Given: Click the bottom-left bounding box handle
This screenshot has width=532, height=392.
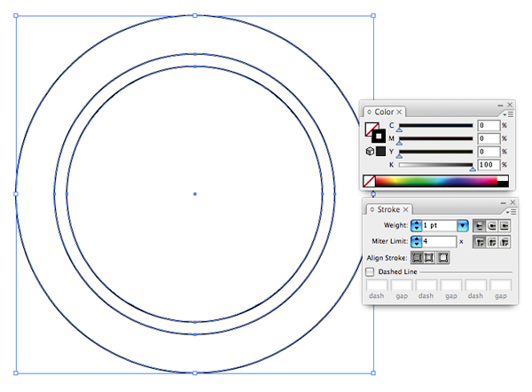Looking at the screenshot, I should 16,373.
